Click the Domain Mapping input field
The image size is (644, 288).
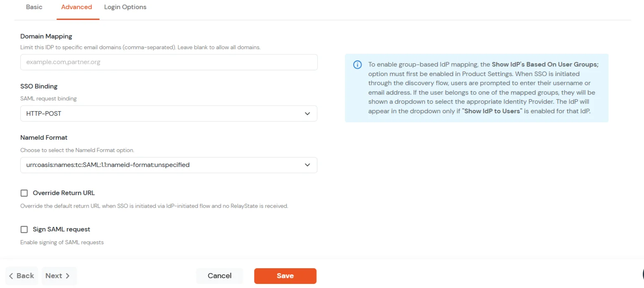tap(169, 62)
